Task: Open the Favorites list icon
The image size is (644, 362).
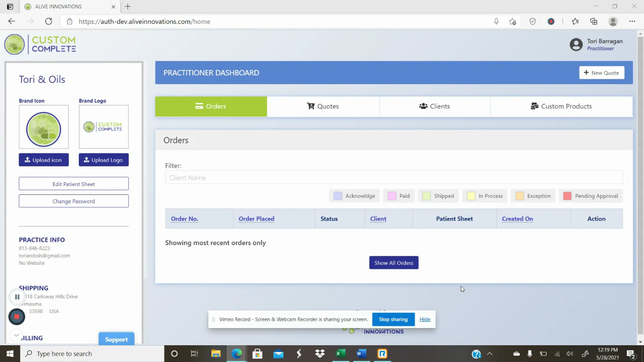Action: [575, 21]
